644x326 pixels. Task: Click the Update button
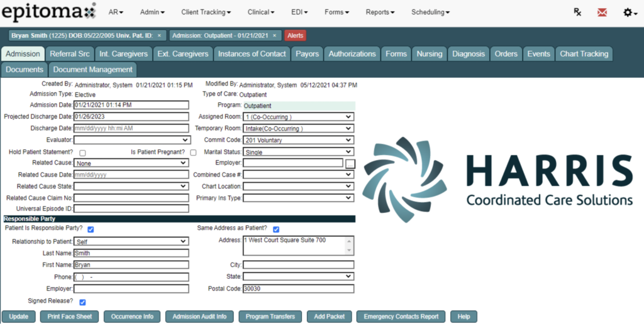[18, 317]
